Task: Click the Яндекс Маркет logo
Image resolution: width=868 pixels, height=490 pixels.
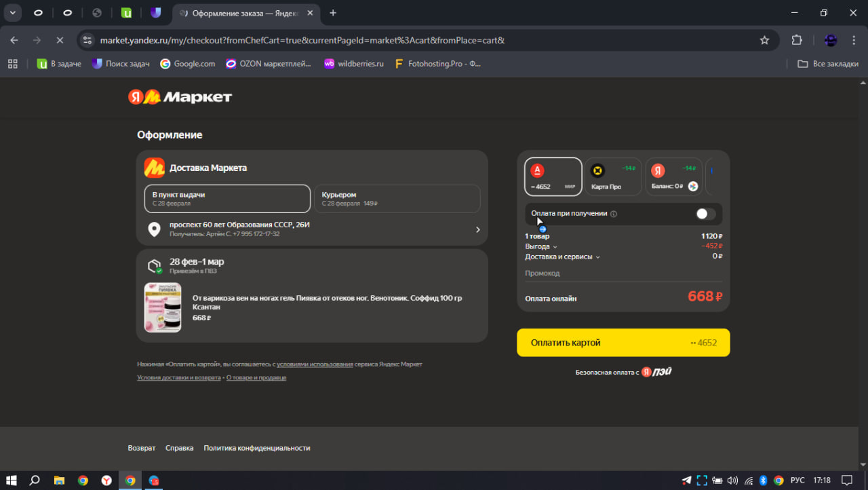Action: pos(180,97)
